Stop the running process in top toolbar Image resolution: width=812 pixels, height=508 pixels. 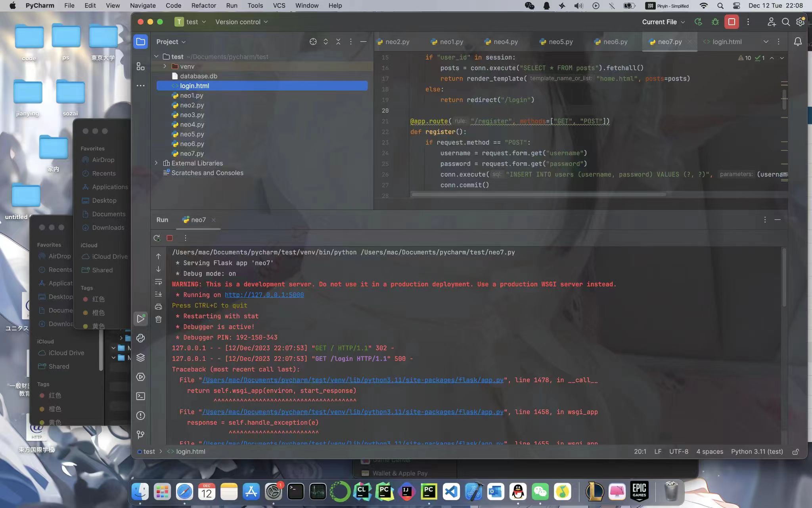coord(732,22)
